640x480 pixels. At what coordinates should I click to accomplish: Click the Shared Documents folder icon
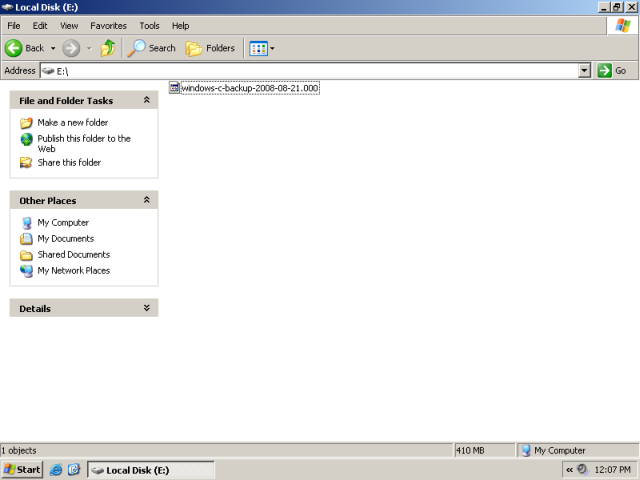point(26,255)
